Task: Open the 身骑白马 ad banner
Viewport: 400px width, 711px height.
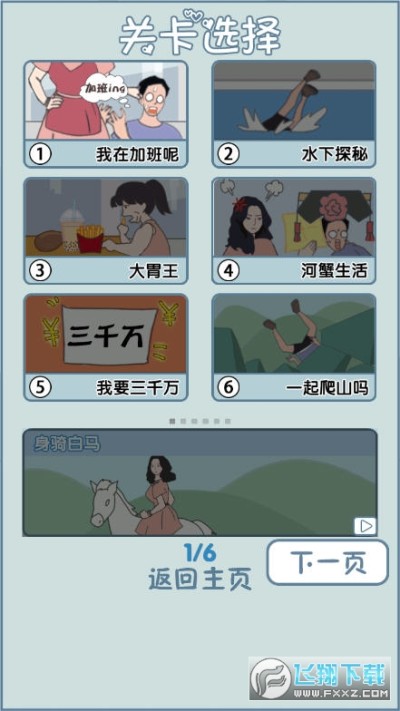Action: (x=200, y=482)
